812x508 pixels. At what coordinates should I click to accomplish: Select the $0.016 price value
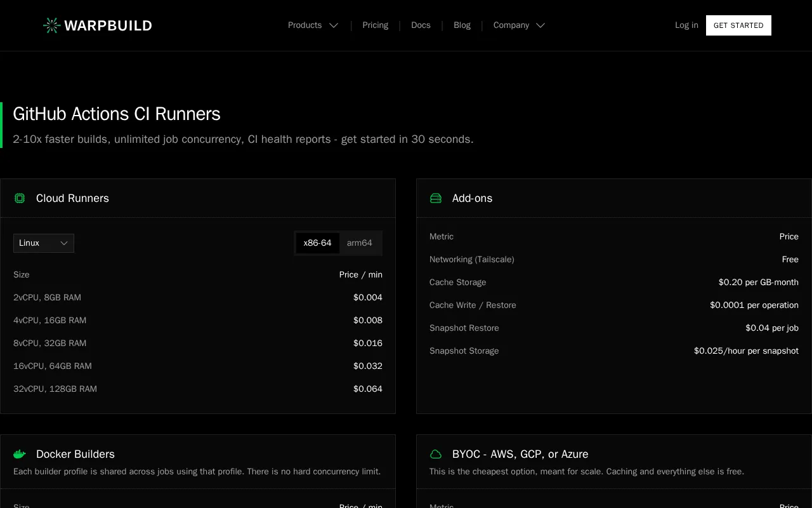[368, 344]
